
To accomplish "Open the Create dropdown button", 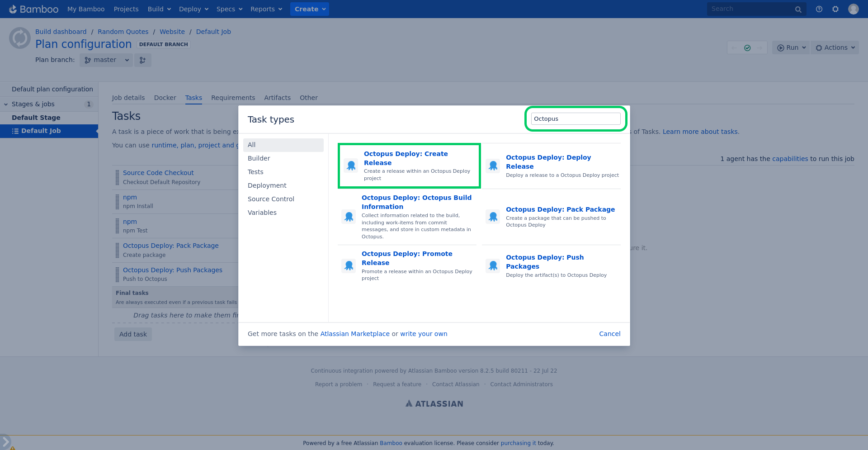I will (310, 9).
